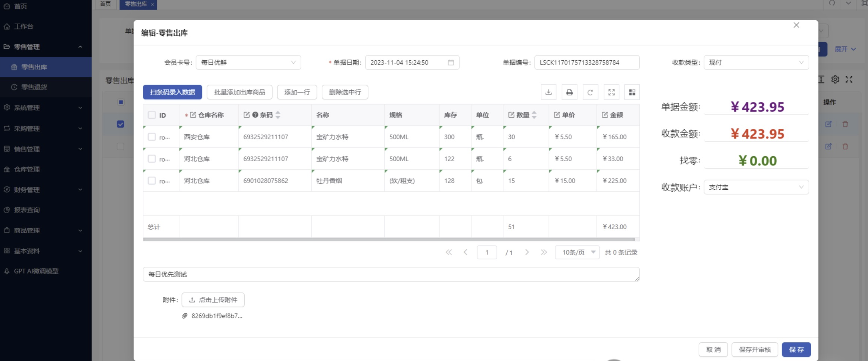Click the export download icon in table toolbar
868x361 pixels.
click(548, 92)
